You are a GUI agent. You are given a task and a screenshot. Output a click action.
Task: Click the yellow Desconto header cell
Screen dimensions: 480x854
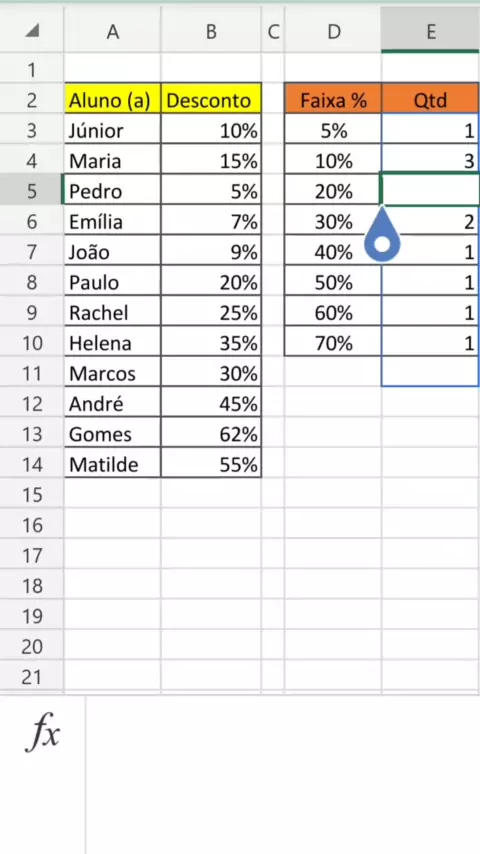(211, 100)
